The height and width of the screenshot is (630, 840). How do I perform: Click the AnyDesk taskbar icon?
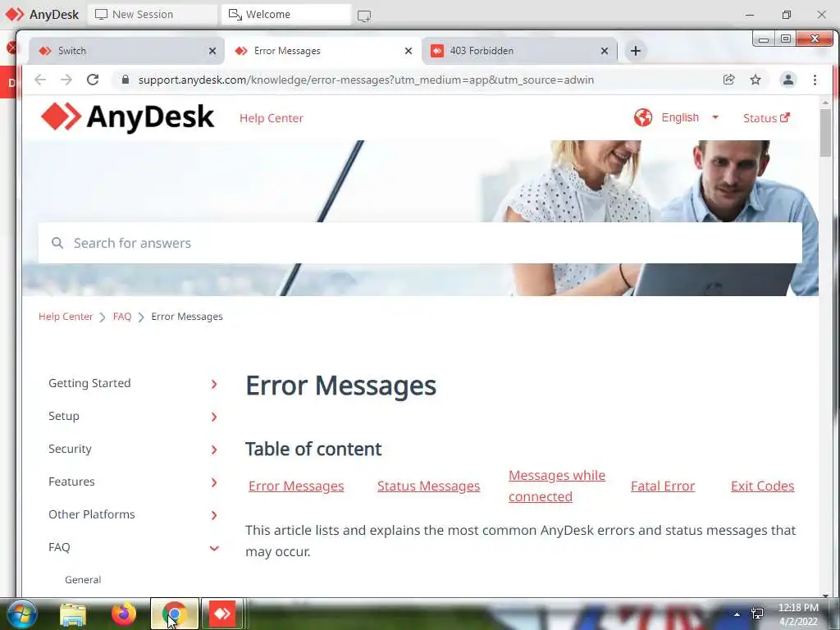click(222, 614)
